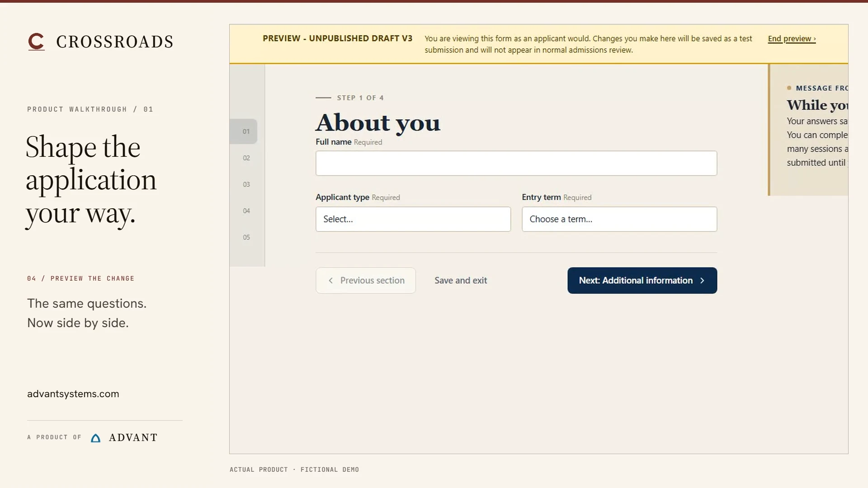868x488 pixels.
Task: Click the About you heading
Action: [x=378, y=122]
